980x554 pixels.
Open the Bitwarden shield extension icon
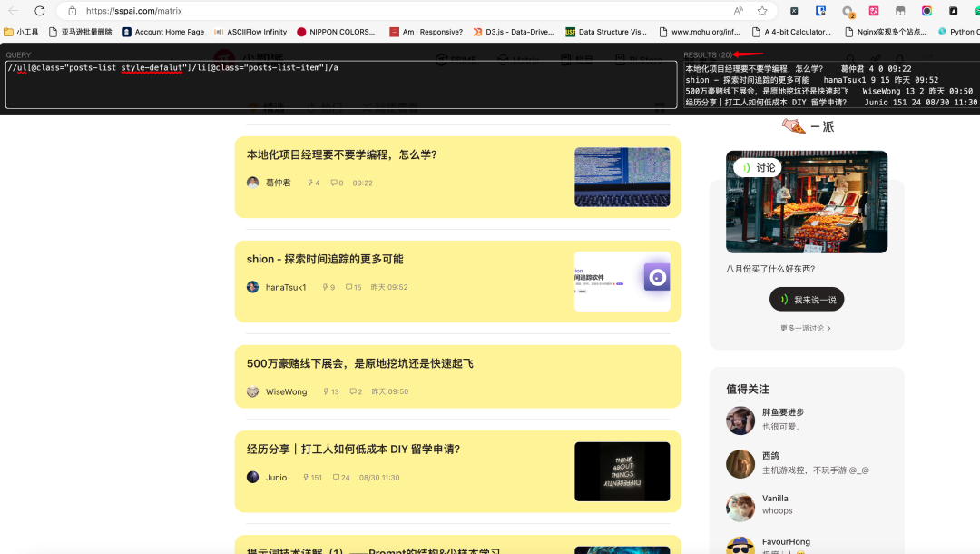[820, 11]
